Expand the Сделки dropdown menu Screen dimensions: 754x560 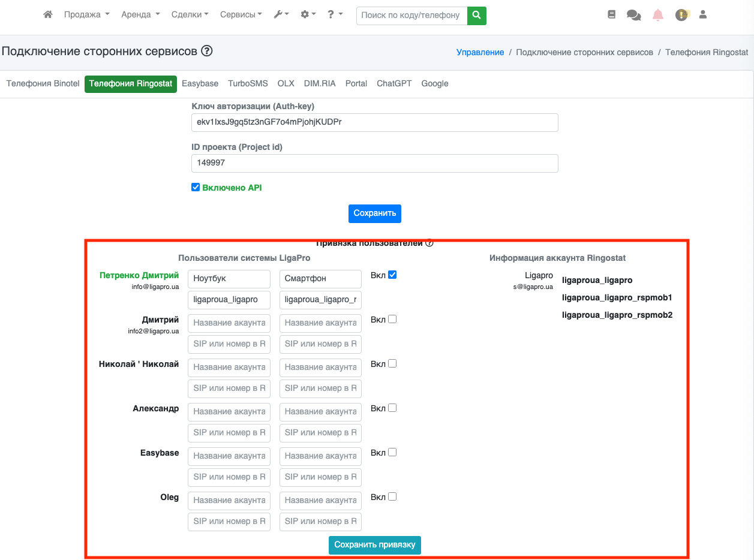[x=190, y=14]
